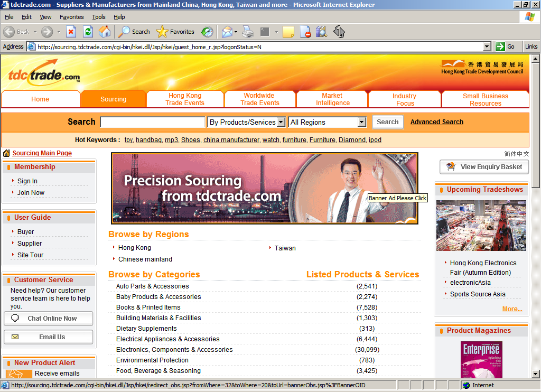Click the house icon beside Sourcing Main Page
The image size is (541, 392).
(x=6, y=153)
